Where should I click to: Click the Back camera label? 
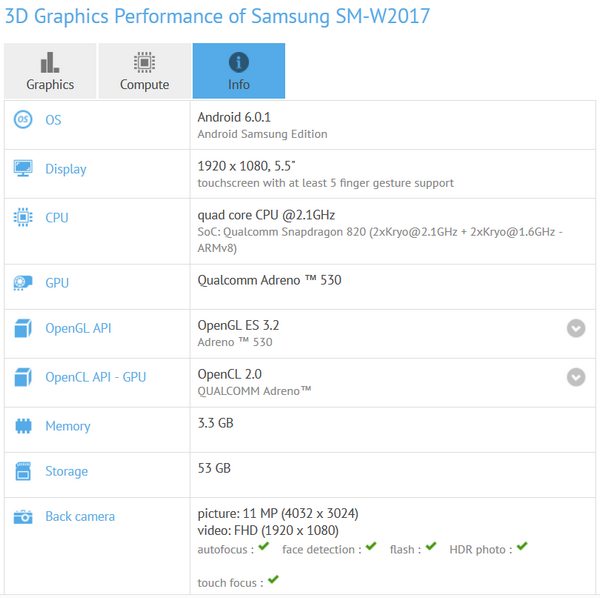click(80, 517)
